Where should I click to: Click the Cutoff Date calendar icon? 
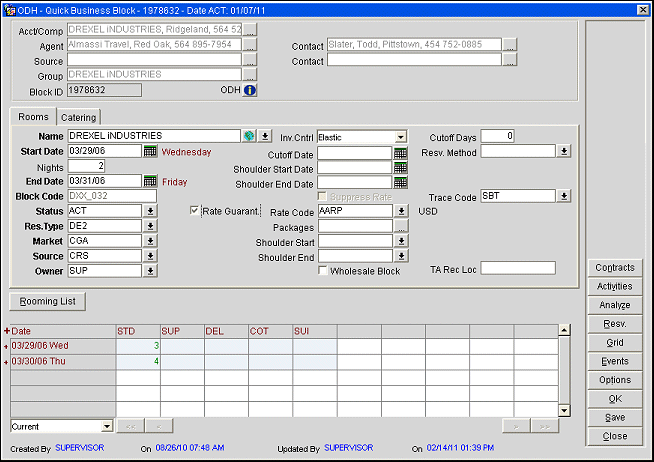point(400,153)
